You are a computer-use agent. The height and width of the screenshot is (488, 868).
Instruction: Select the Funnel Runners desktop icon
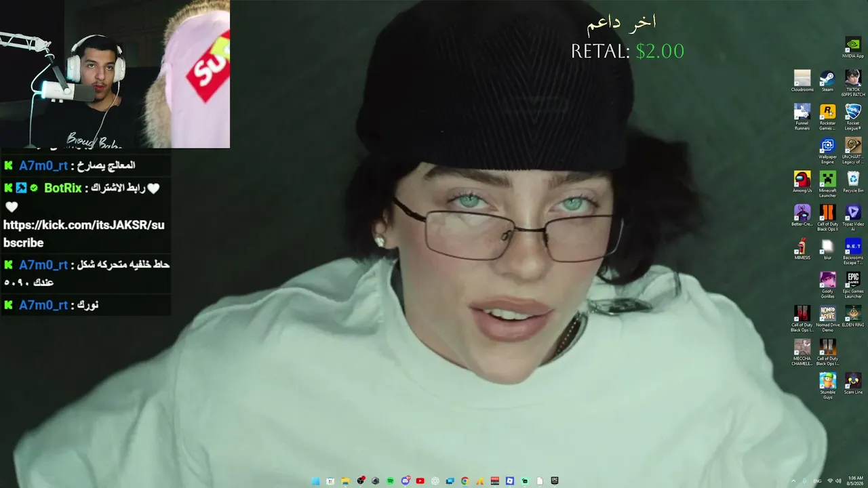802,116
